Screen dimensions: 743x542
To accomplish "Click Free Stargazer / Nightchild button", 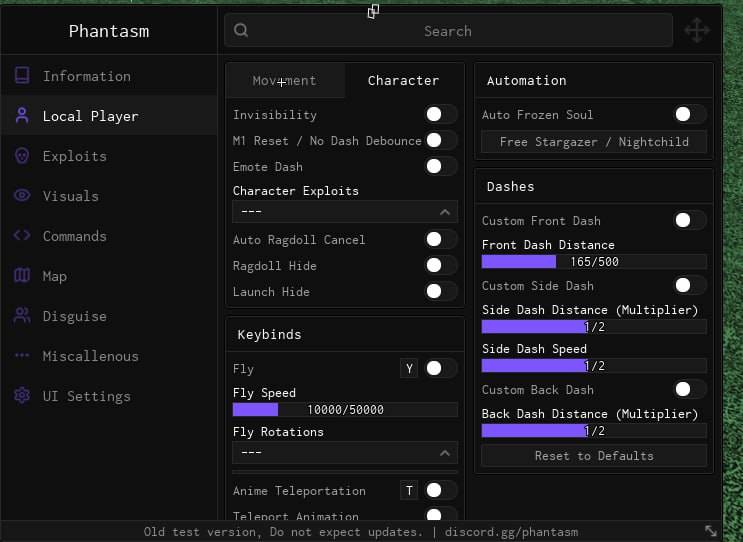I will pyautogui.click(x=594, y=142).
